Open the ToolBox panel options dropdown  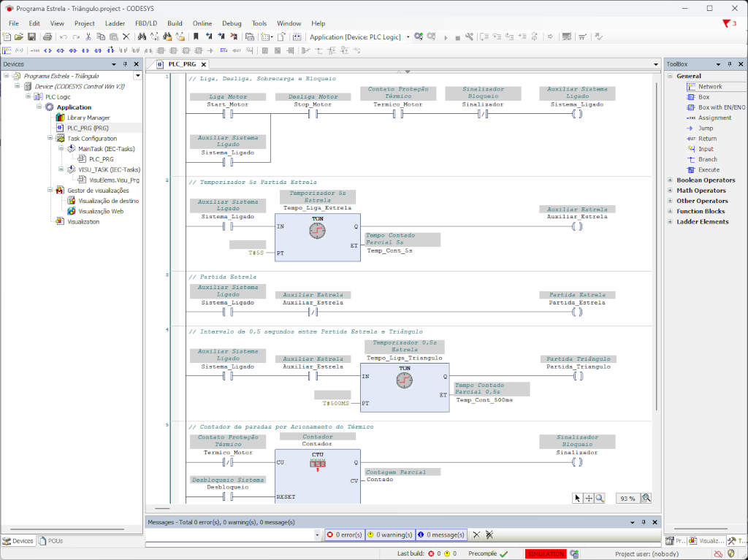point(718,64)
